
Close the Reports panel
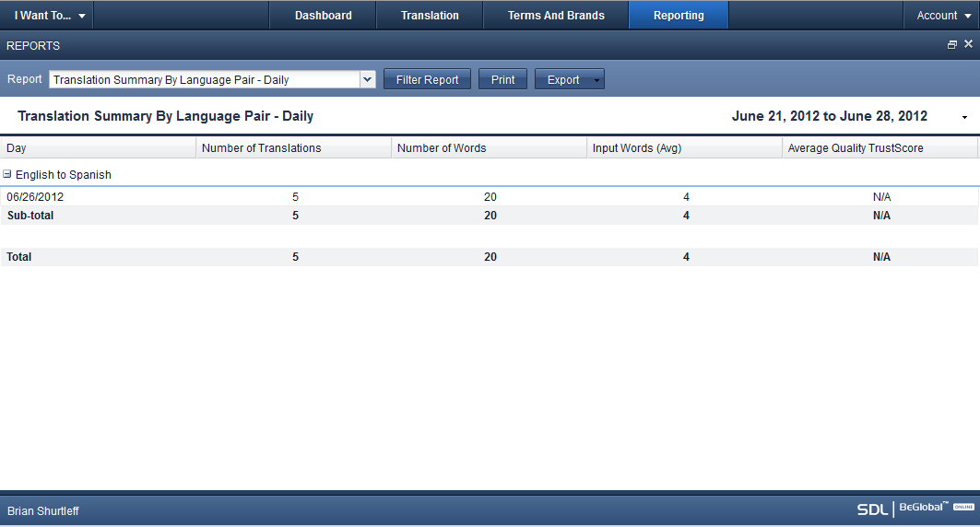[x=968, y=44]
